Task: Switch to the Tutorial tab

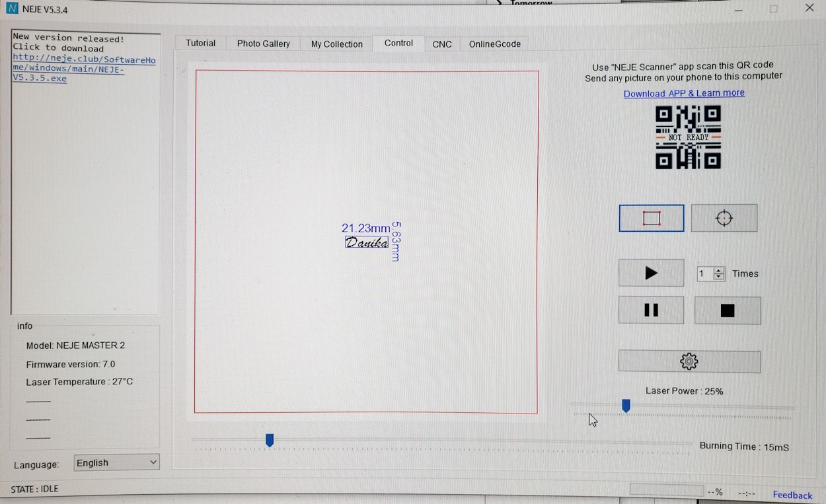Action: pyautogui.click(x=200, y=44)
